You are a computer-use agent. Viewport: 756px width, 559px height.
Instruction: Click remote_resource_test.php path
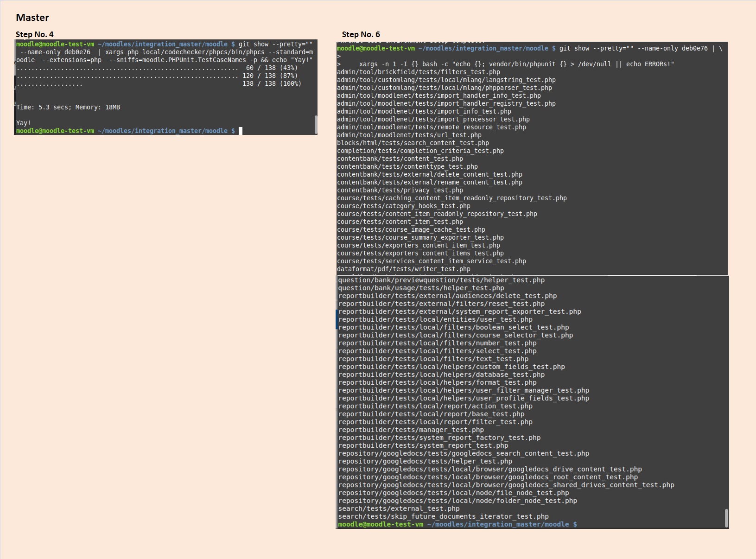[432, 127]
